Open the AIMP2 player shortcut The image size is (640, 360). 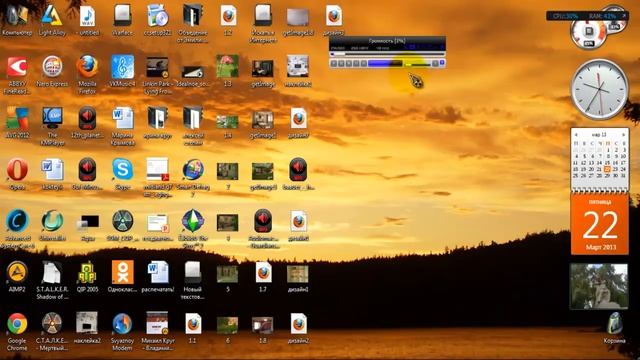click(x=17, y=276)
